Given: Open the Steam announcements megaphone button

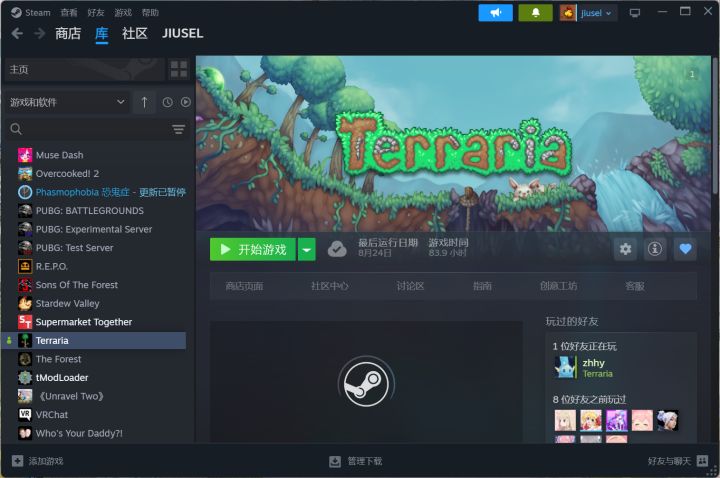Looking at the screenshot, I should (495, 13).
